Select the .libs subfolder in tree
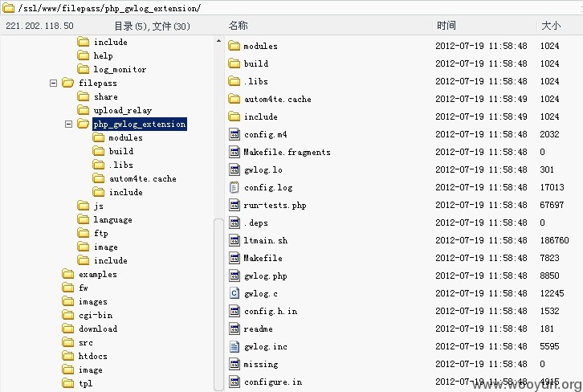The height and width of the screenshot is (392, 583). [x=120, y=165]
